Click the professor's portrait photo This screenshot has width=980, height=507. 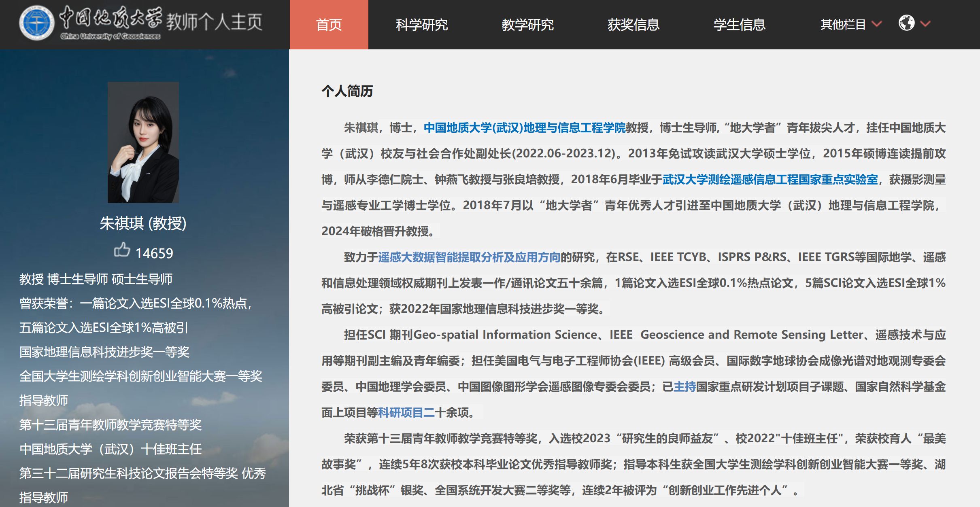click(x=143, y=142)
